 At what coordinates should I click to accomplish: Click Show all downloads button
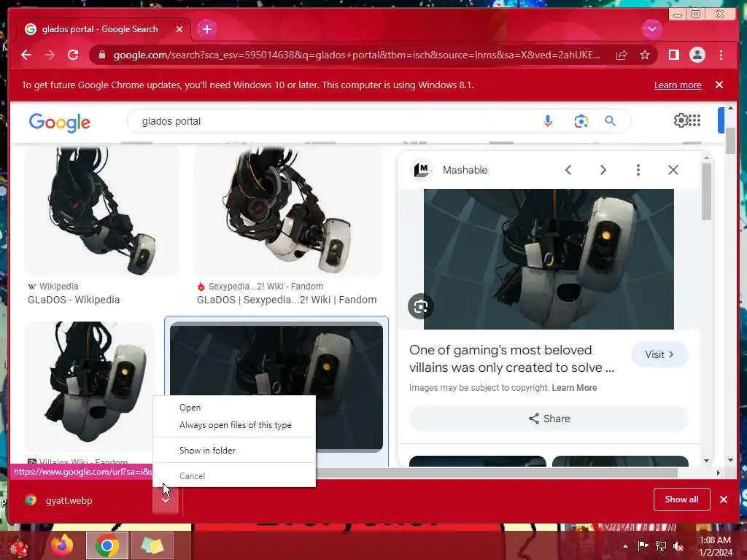pyautogui.click(x=682, y=499)
